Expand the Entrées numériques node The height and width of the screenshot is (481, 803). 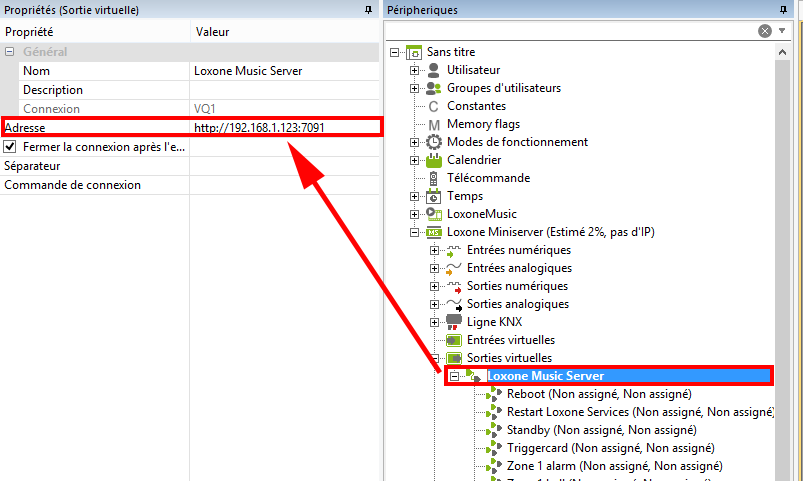click(435, 250)
